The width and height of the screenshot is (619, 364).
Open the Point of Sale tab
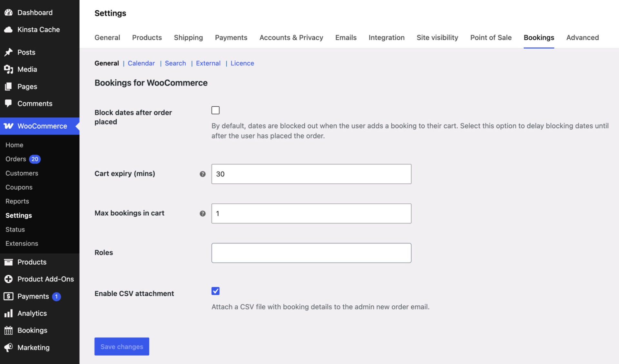coord(491,37)
